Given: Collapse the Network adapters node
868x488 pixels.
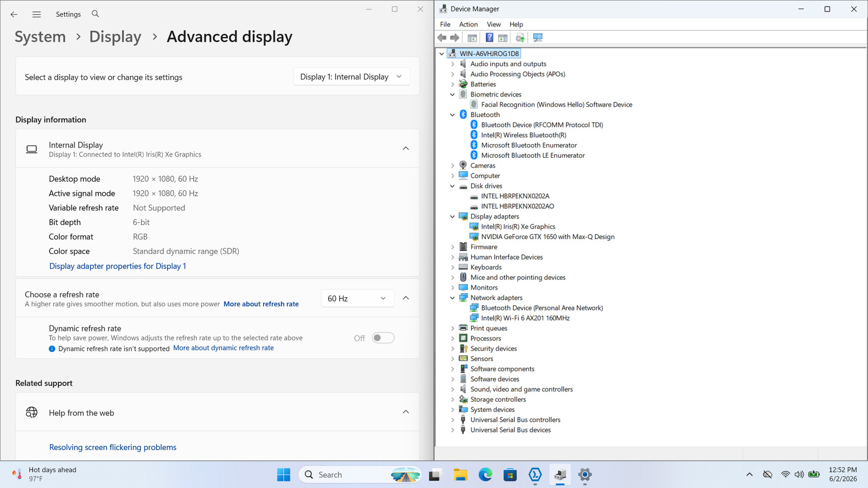Looking at the screenshot, I should (x=452, y=298).
